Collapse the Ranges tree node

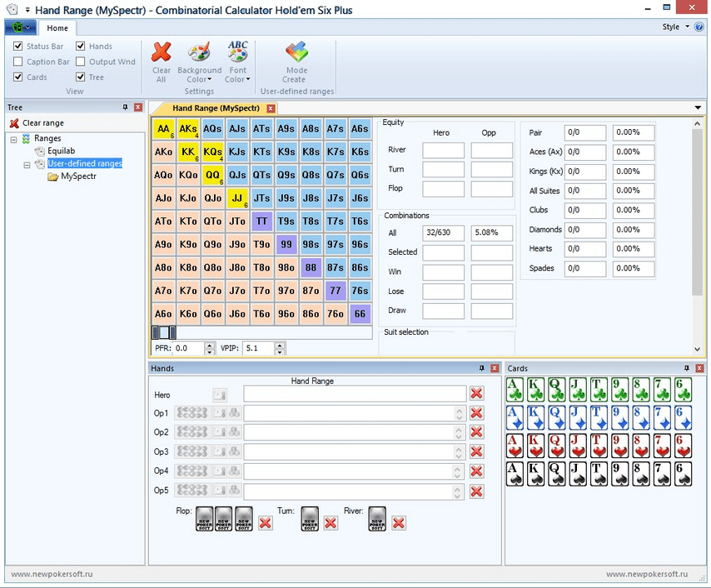click(x=13, y=139)
